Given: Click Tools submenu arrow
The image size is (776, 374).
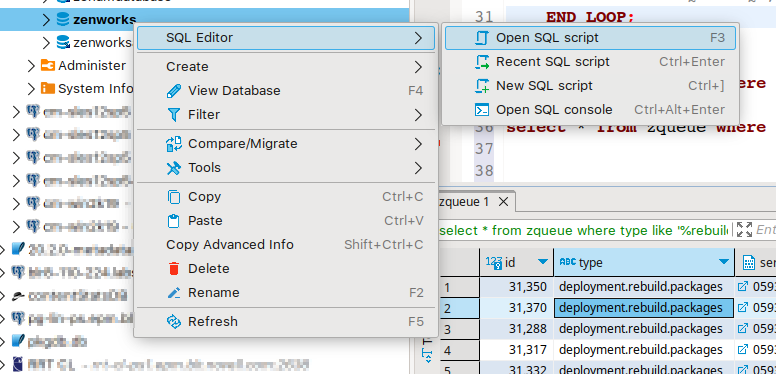Looking at the screenshot, I should pyautogui.click(x=419, y=168).
